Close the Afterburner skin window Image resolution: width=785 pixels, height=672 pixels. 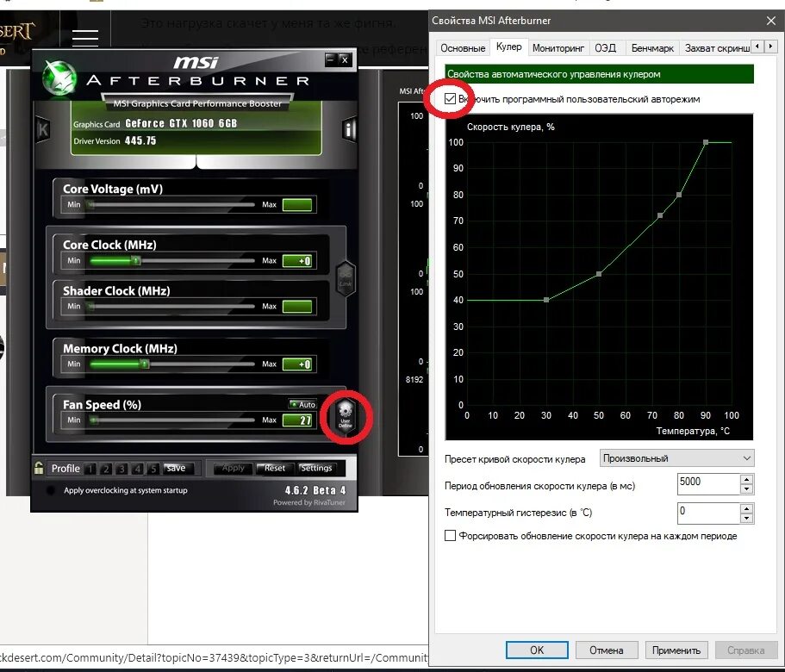click(345, 59)
